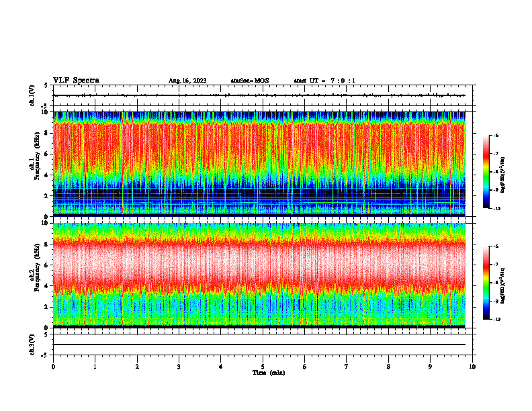Click inside the ch.1 spectrogram plot
The image size is (532, 411).
point(259,164)
